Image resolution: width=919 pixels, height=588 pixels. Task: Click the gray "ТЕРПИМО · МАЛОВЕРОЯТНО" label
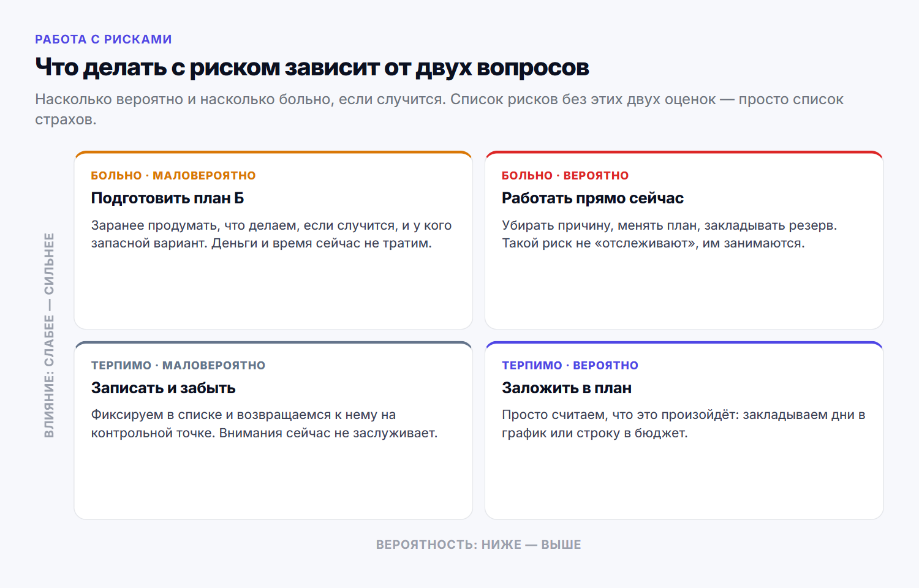(178, 365)
